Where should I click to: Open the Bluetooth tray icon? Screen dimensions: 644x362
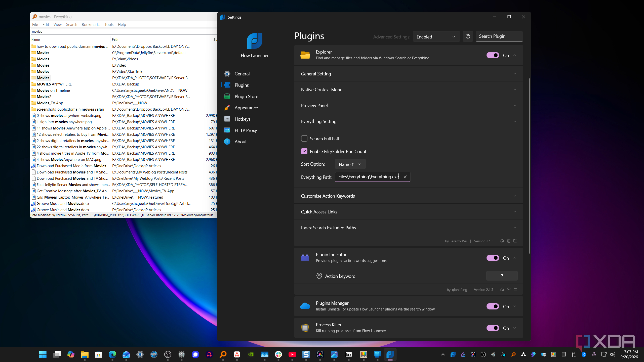[584, 354]
